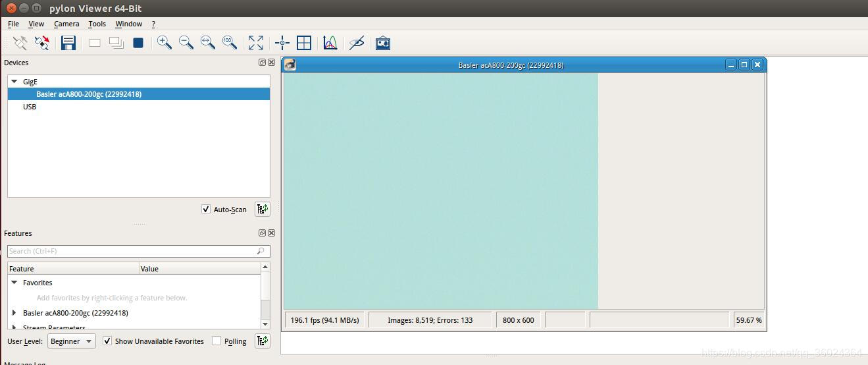The image size is (868, 365).
Task: Expand the Stream Parameters node
Action: tap(14, 327)
